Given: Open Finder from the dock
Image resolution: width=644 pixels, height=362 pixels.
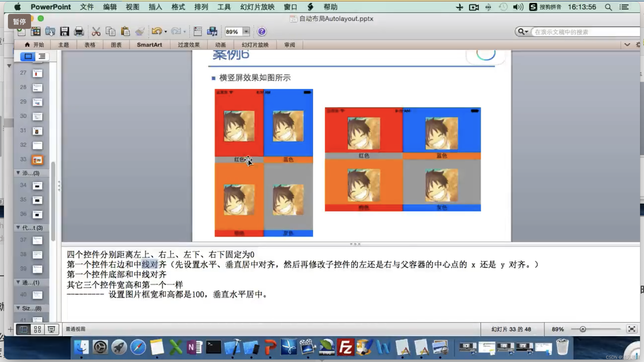Looking at the screenshot, I should 81,347.
